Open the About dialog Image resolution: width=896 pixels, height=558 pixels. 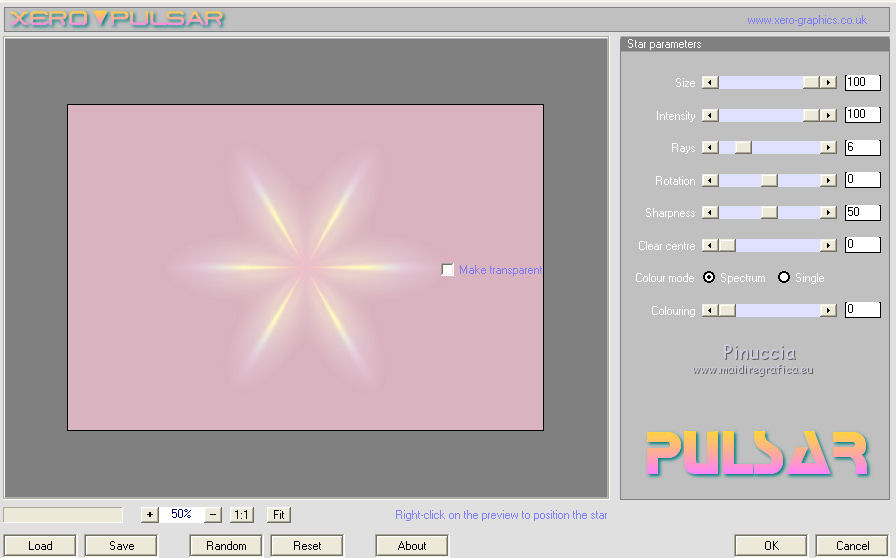[411, 545]
